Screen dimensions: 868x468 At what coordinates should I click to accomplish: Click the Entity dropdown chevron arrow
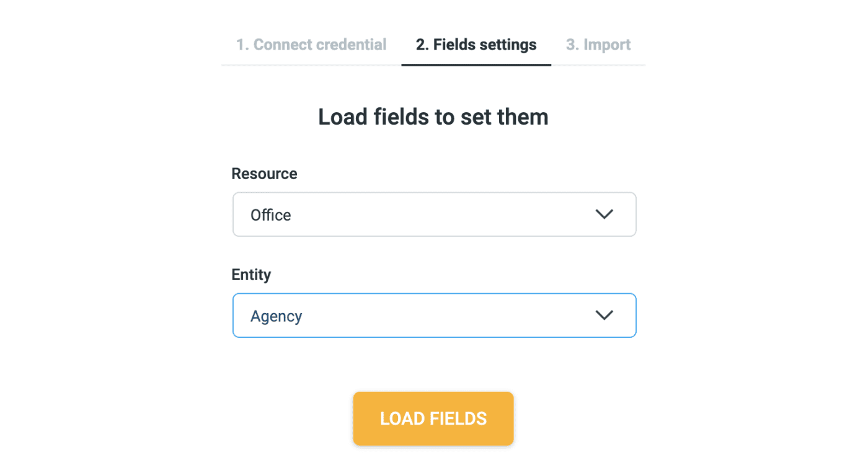pyautogui.click(x=604, y=315)
